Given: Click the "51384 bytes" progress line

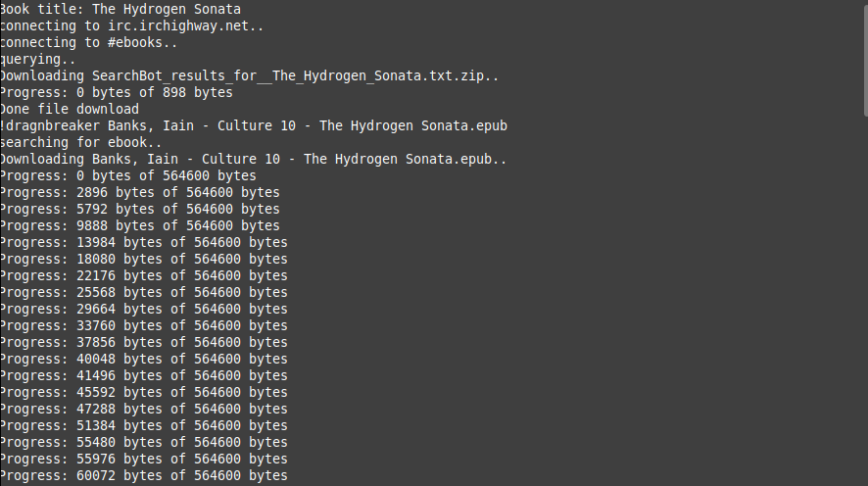Looking at the screenshot, I should pyautogui.click(x=143, y=425).
